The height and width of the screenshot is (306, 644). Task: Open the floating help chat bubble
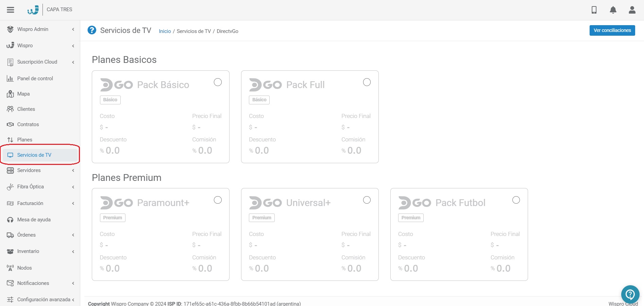point(630,294)
